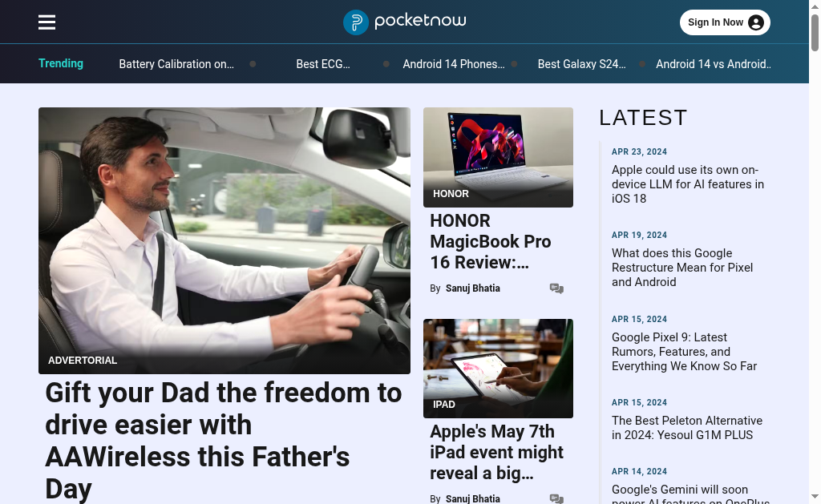Screen dimensions: 821x504
Task: Open comments icon on iPad event article
Action: point(556,498)
